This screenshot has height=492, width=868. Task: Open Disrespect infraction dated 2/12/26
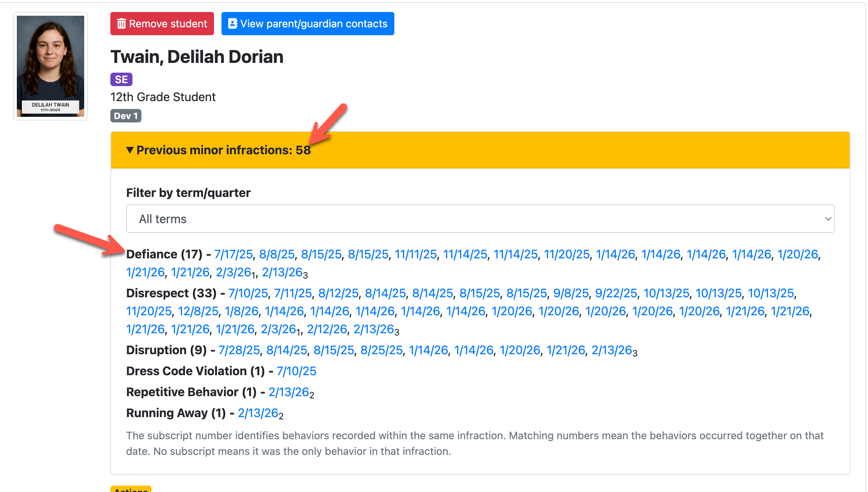[327, 329]
